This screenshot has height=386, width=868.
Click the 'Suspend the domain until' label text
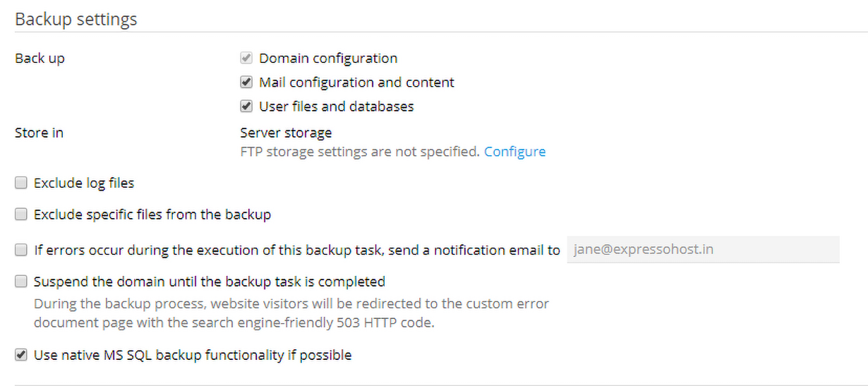pyautogui.click(x=209, y=282)
